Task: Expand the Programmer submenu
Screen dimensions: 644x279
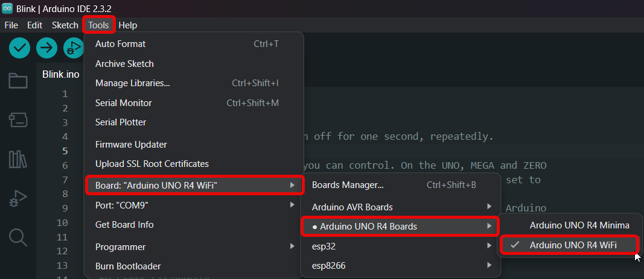Action: [194, 247]
